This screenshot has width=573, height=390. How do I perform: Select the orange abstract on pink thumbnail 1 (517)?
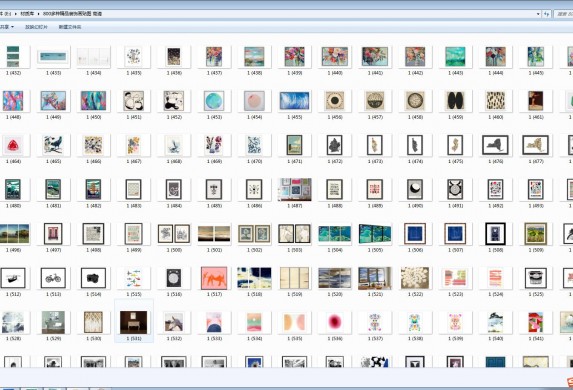214,278
